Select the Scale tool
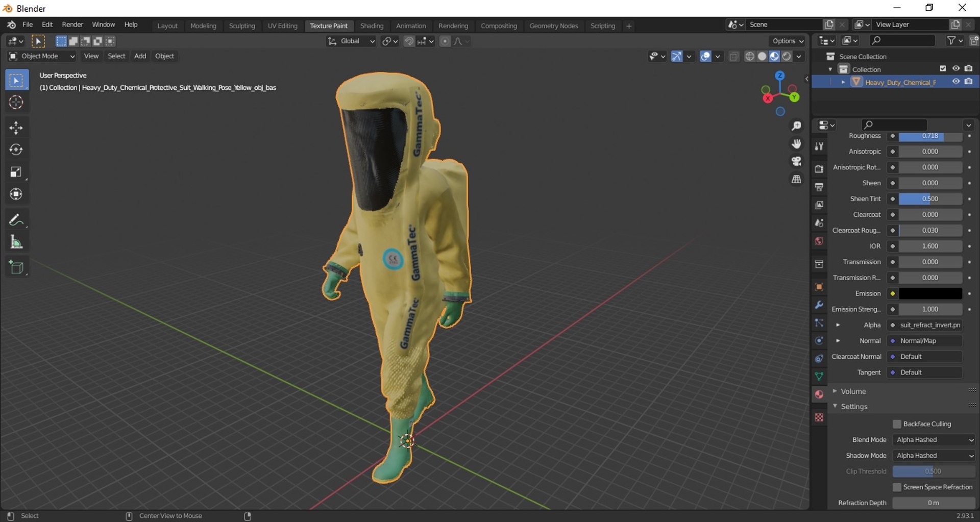The image size is (980, 522). pos(16,172)
